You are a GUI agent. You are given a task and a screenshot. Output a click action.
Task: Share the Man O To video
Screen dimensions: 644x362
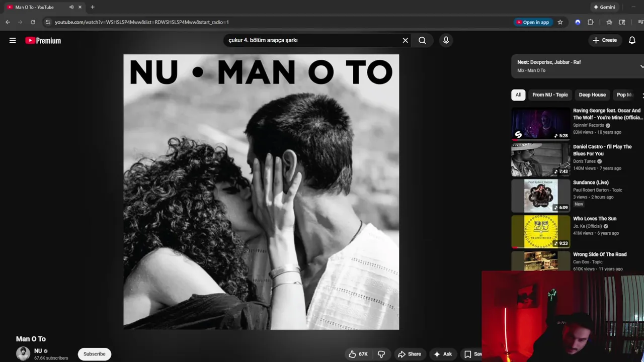(409, 354)
